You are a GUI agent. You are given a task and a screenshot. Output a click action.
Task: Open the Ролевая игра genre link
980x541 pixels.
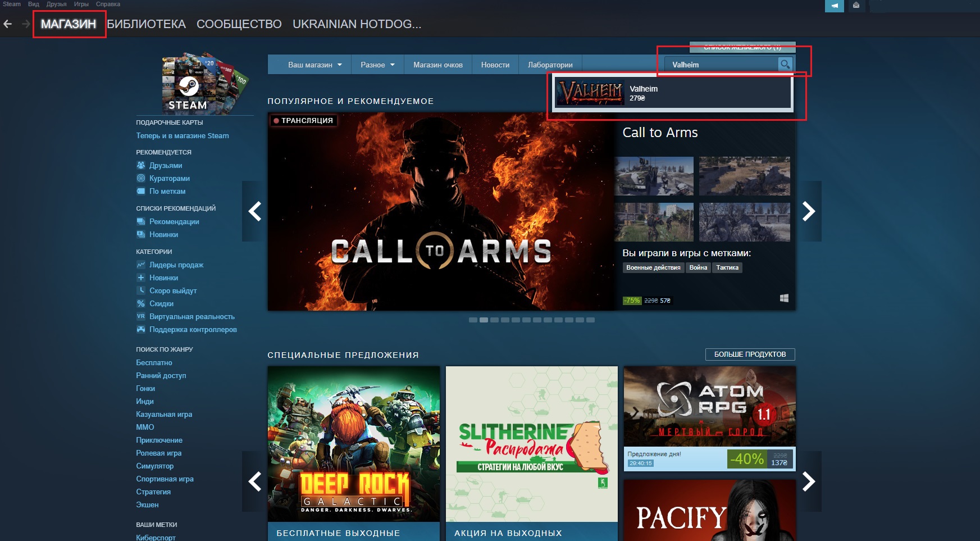click(159, 453)
